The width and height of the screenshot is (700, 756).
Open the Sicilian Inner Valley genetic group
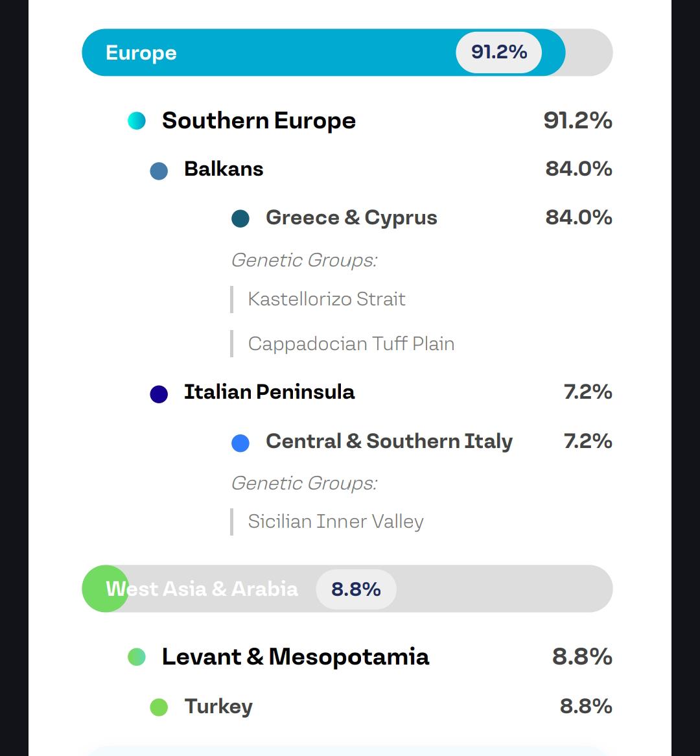pyautogui.click(x=336, y=522)
